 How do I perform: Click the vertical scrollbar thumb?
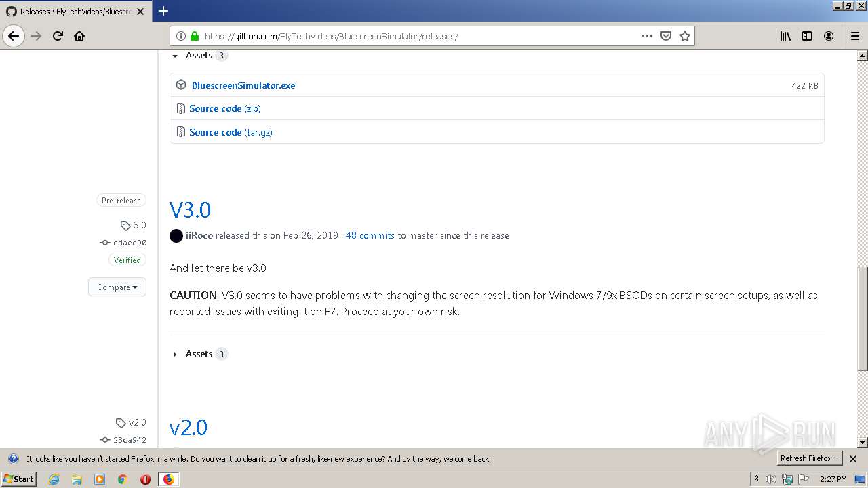point(863,319)
